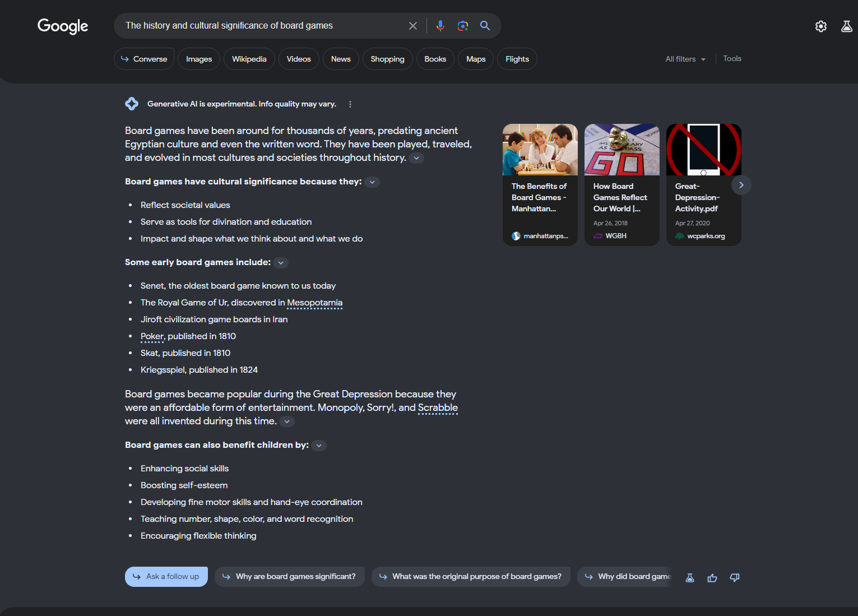Open the WGBH board games article card
858x616 pixels.
[622, 184]
